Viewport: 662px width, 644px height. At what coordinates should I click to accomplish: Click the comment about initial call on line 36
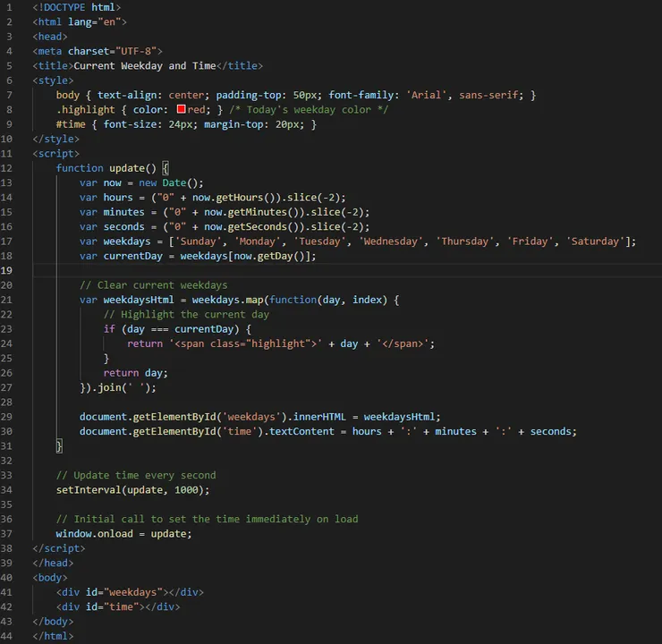(207, 519)
